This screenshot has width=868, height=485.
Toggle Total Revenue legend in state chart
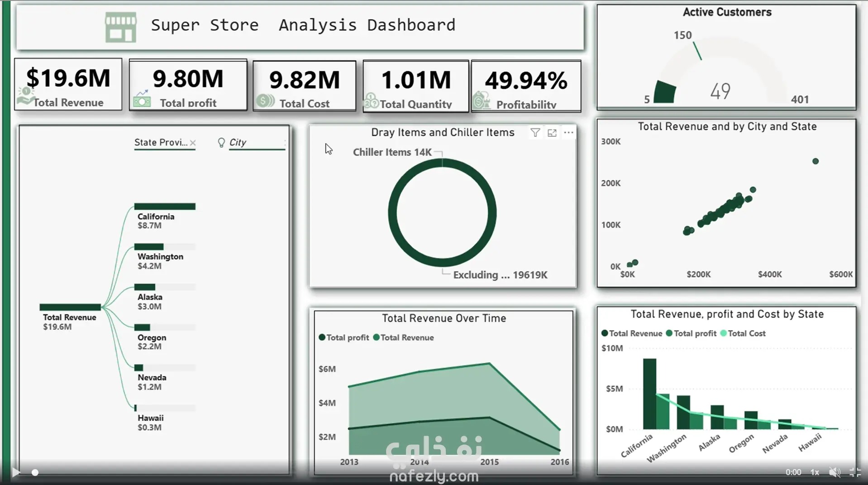click(x=632, y=333)
